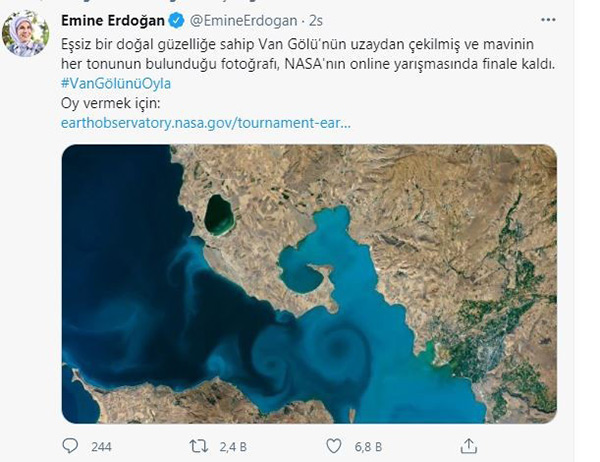Click the reply speech bubble icon
Viewport: 600px width, 462px height.
point(70,445)
